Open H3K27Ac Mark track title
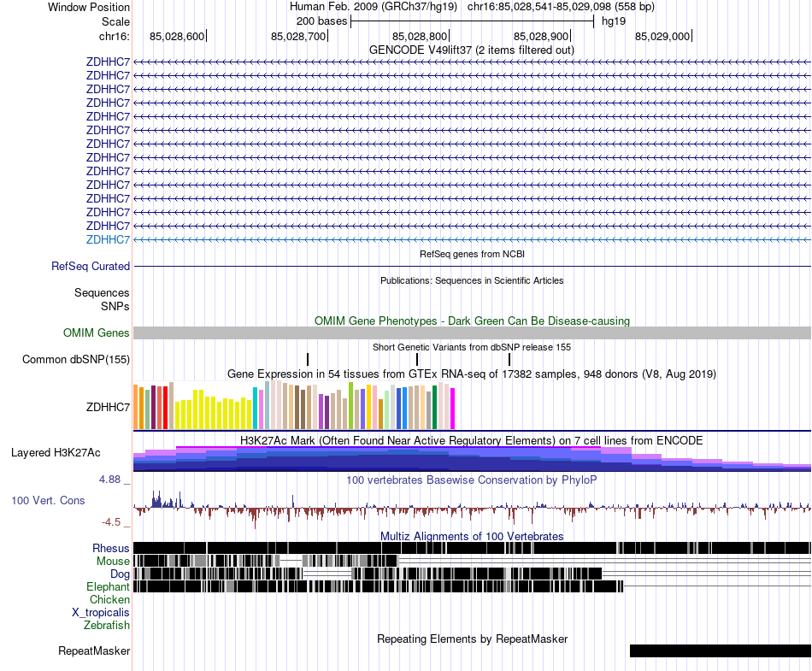812x671 pixels. tap(471, 440)
